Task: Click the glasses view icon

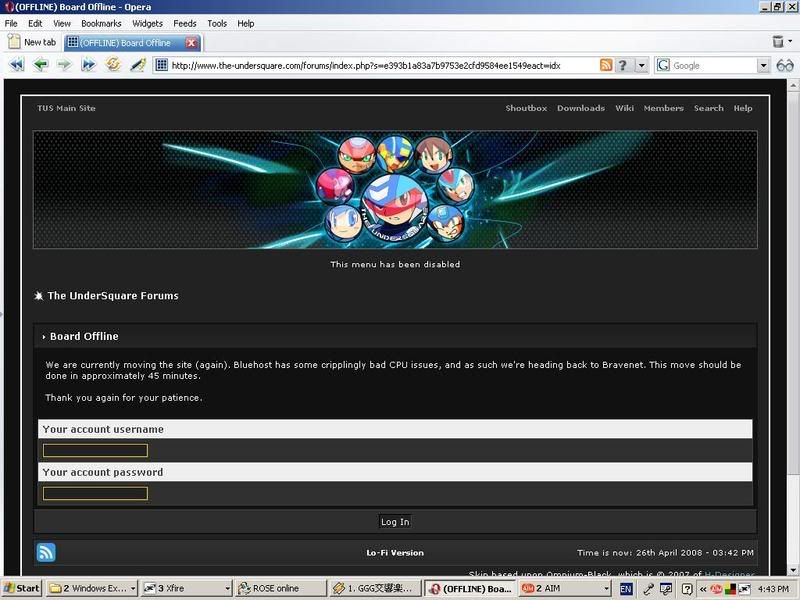Action: [x=785, y=65]
